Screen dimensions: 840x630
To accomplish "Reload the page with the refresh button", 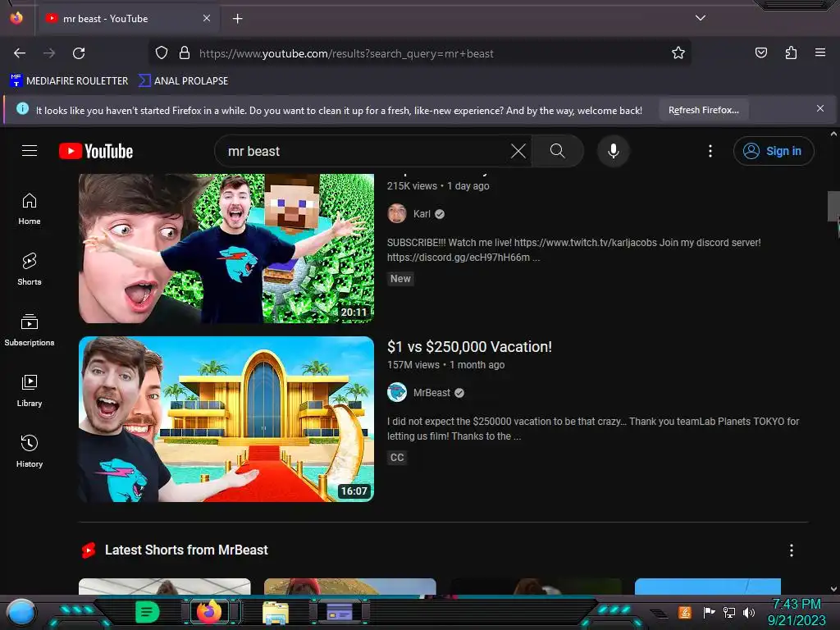I will (79, 53).
